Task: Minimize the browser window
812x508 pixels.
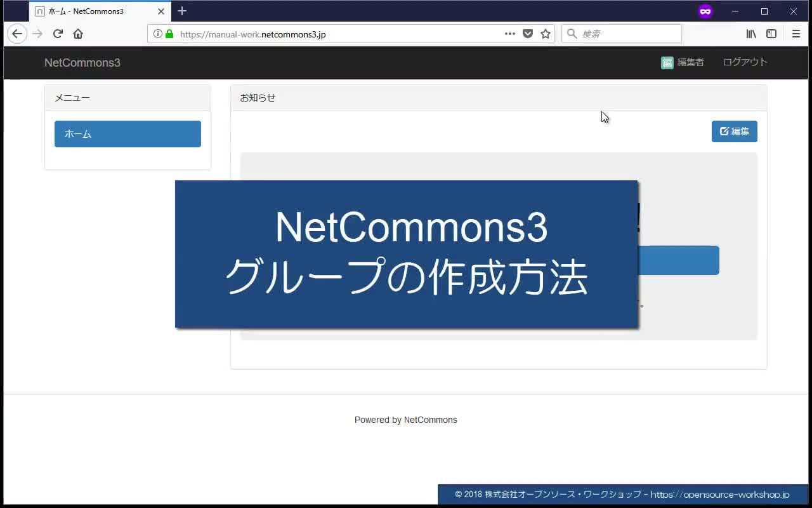Action: (x=735, y=11)
